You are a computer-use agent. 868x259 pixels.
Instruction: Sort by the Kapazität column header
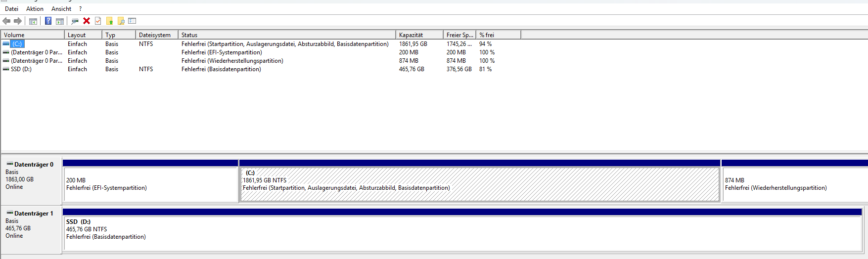(x=419, y=35)
